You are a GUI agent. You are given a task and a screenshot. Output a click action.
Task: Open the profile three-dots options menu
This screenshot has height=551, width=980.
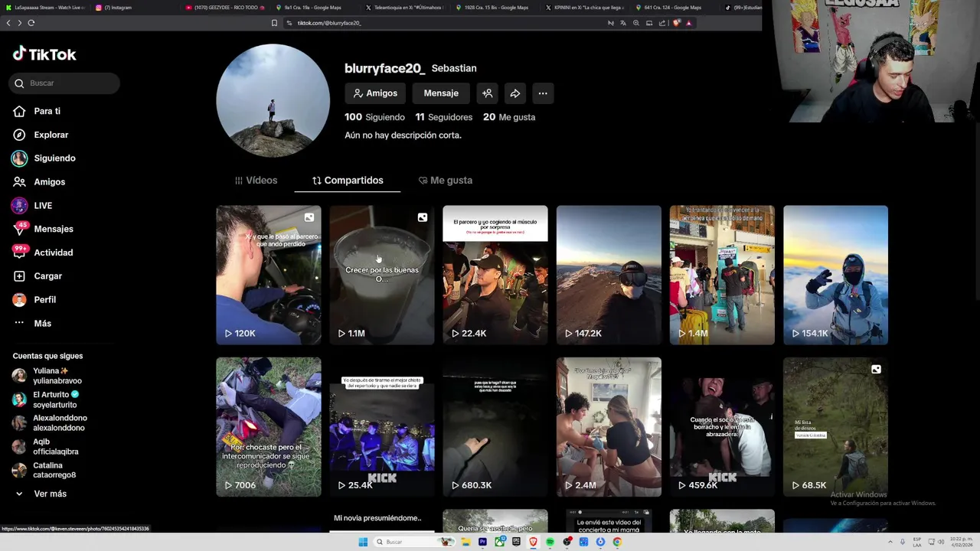point(543,93)
